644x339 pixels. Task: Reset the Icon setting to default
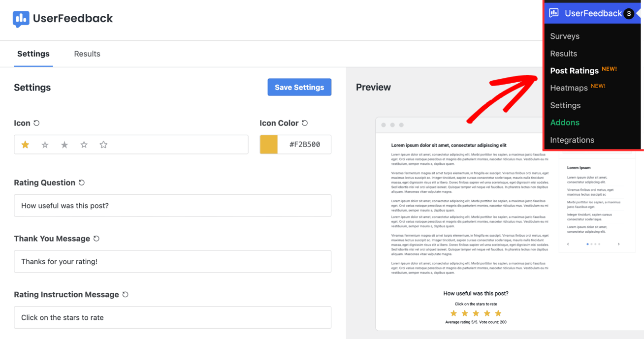(x=36, y=123)
